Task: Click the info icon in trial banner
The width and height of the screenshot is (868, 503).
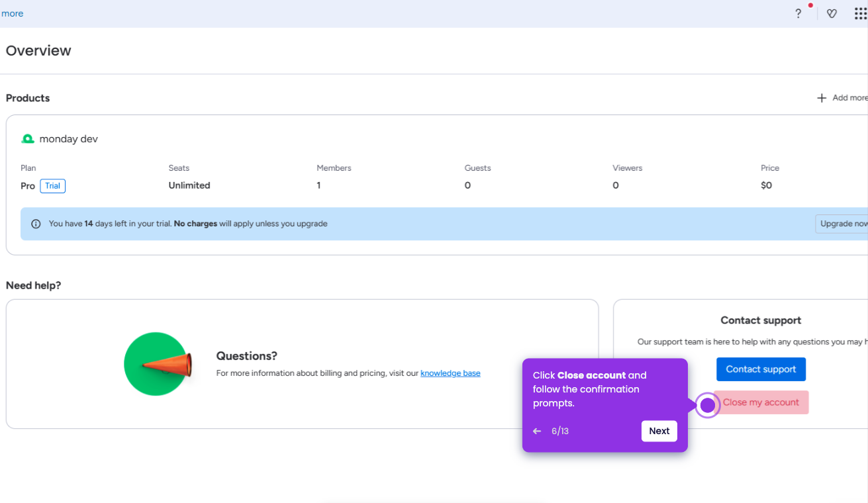Action: [x=36, y=224]
